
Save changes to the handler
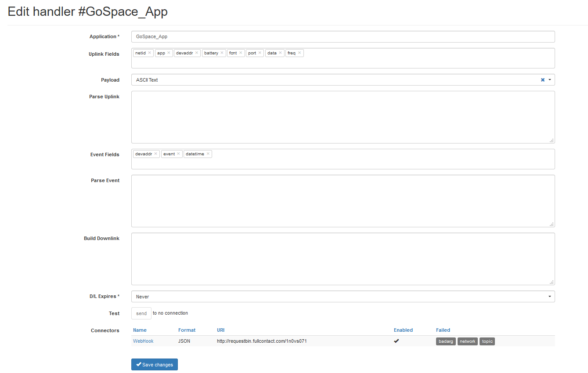pyautogui.click(x=155, y=365)
